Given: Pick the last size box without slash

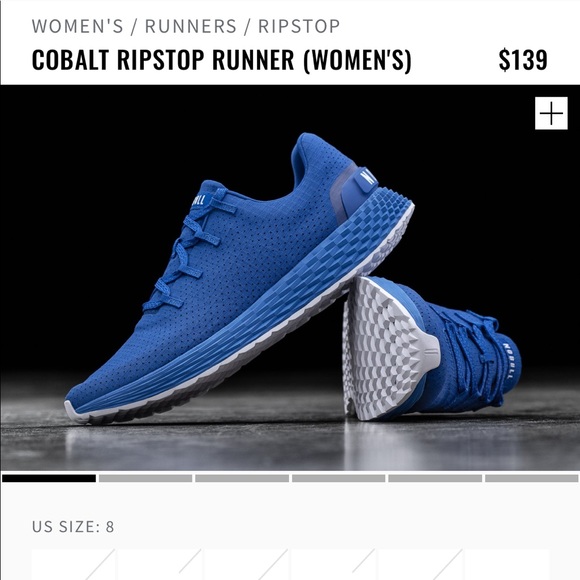Looking at the screenshot, I should (506, 564).
